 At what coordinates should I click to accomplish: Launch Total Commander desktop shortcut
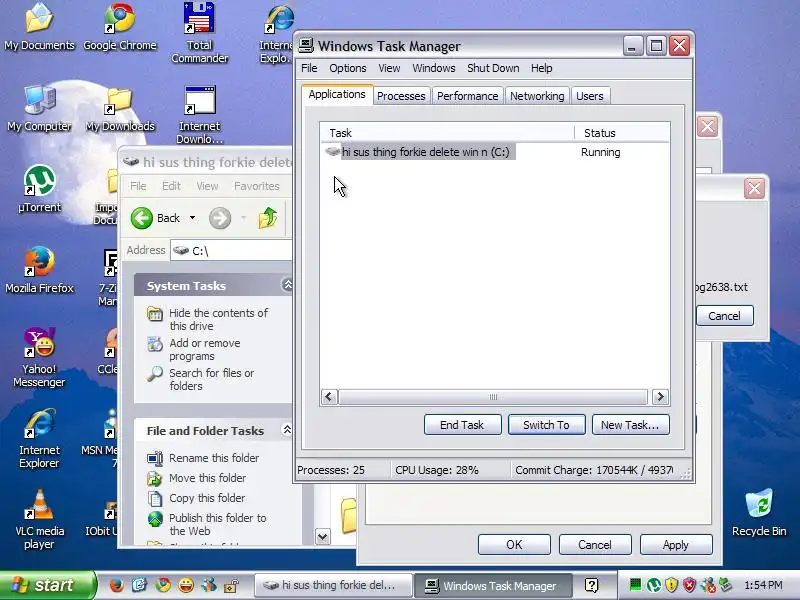click(199, 33)
